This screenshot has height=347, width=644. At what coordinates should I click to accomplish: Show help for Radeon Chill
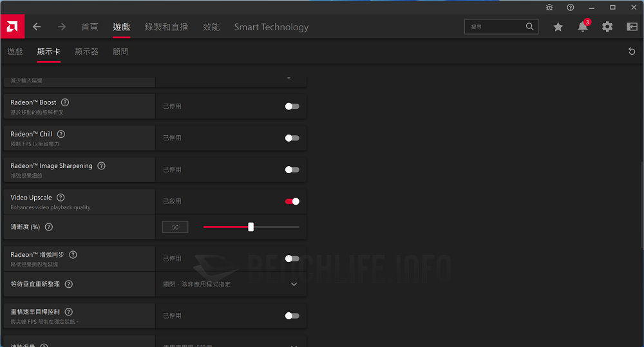61,134
